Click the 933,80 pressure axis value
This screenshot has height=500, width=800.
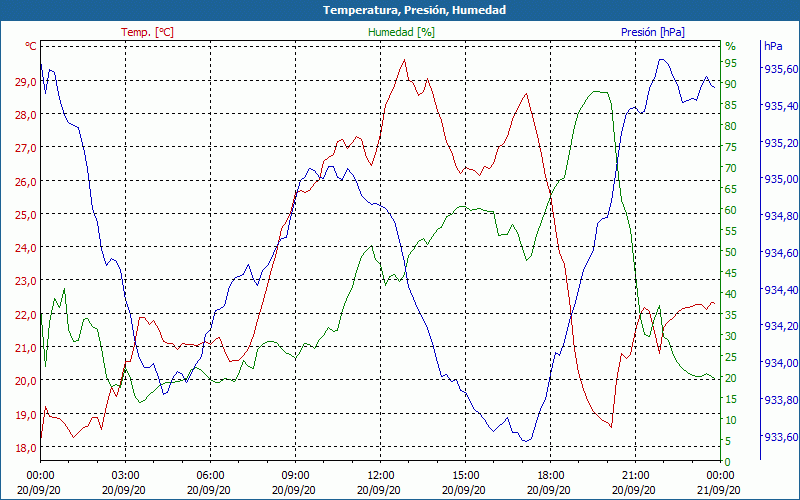[x=781, y=400]
